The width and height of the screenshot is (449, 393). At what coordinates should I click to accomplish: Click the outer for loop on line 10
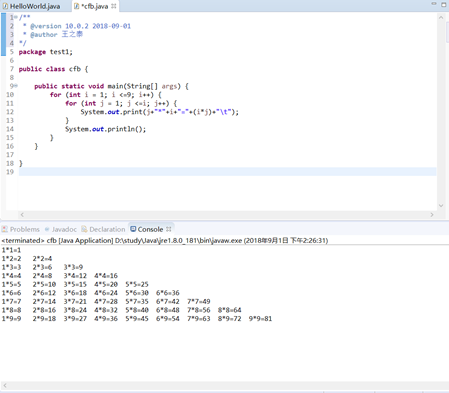coord(106,95)
